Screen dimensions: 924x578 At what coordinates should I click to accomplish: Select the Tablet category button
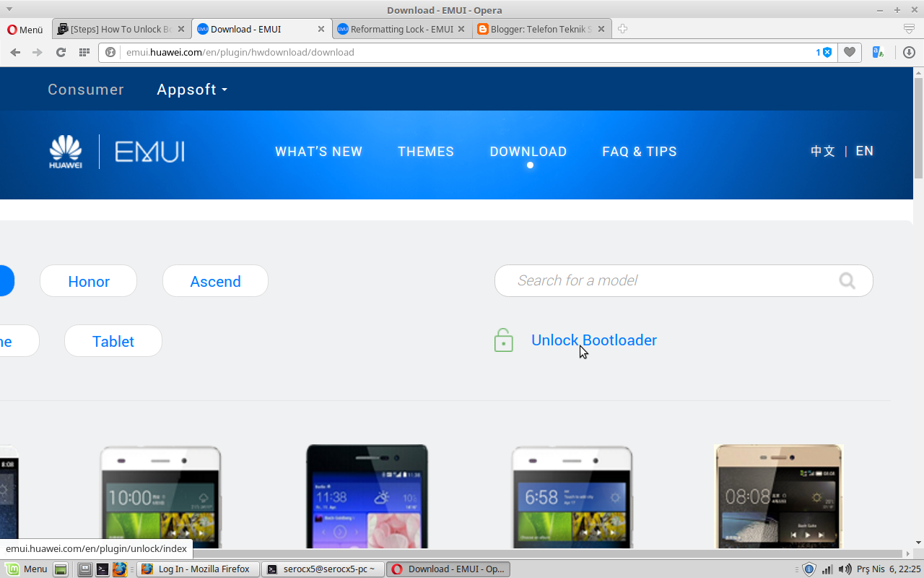tap(113, 341)
